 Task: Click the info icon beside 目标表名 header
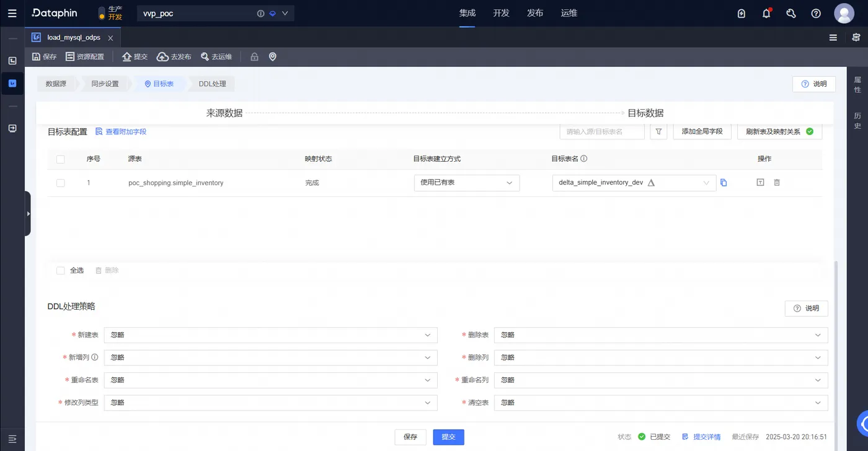coord(584,159)
